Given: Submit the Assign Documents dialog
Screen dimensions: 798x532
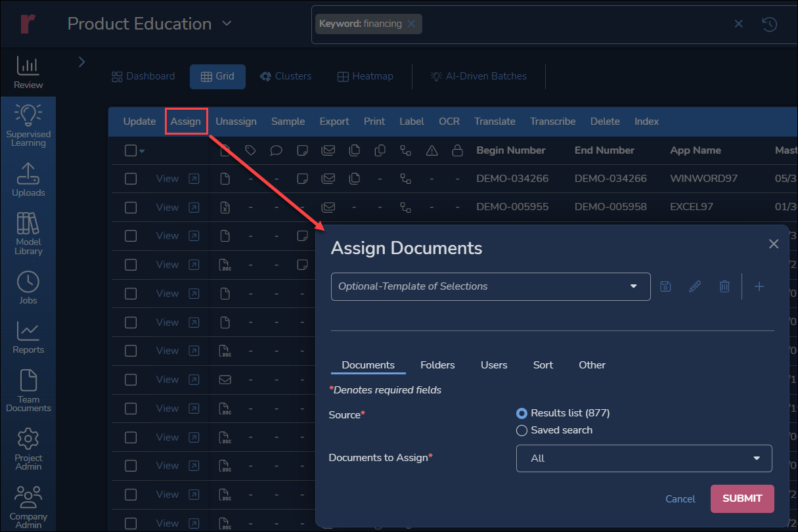Looking at the screenshot, I should pyautogui.click(x=742, y=499).
